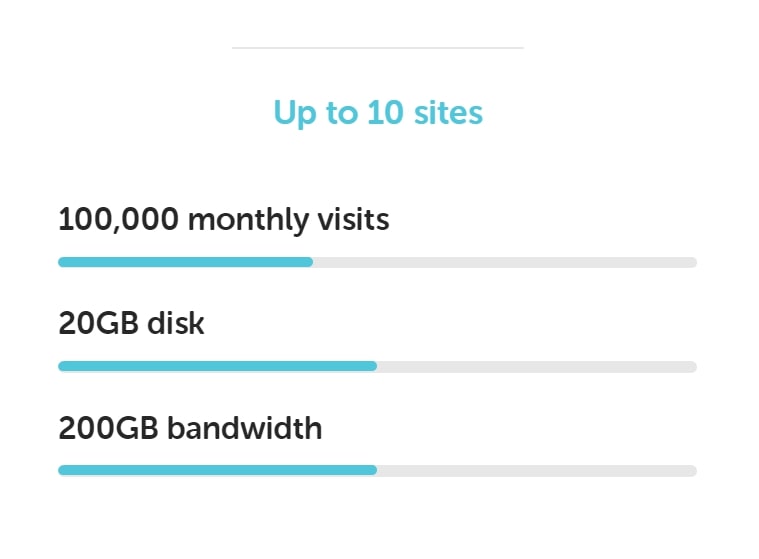The image size is (759, 559).
Task: Click where the blue fill ends on monthly visits bar
Action: click(x=312, y=262)
